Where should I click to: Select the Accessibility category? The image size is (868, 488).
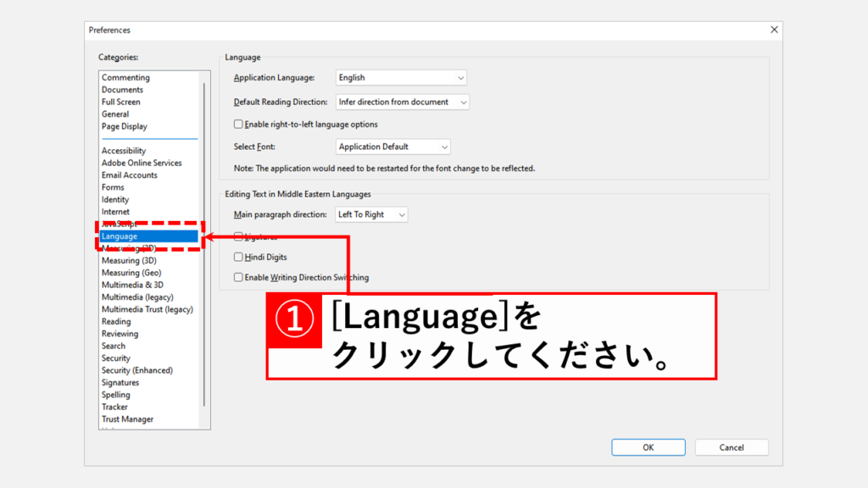(x=124, y=151)
